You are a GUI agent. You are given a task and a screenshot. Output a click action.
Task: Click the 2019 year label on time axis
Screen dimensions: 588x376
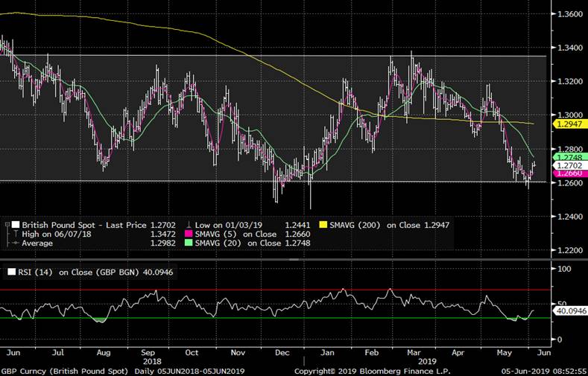427,361
